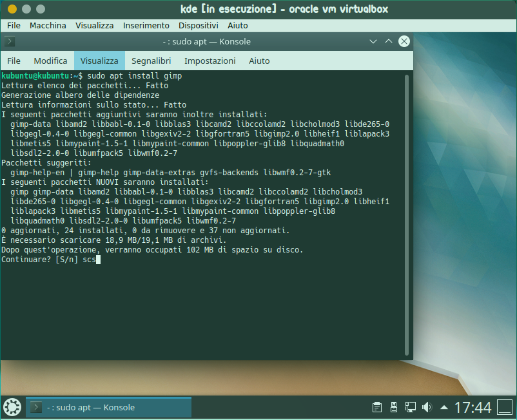Open VirtualBox Visualizza menu

94,25
